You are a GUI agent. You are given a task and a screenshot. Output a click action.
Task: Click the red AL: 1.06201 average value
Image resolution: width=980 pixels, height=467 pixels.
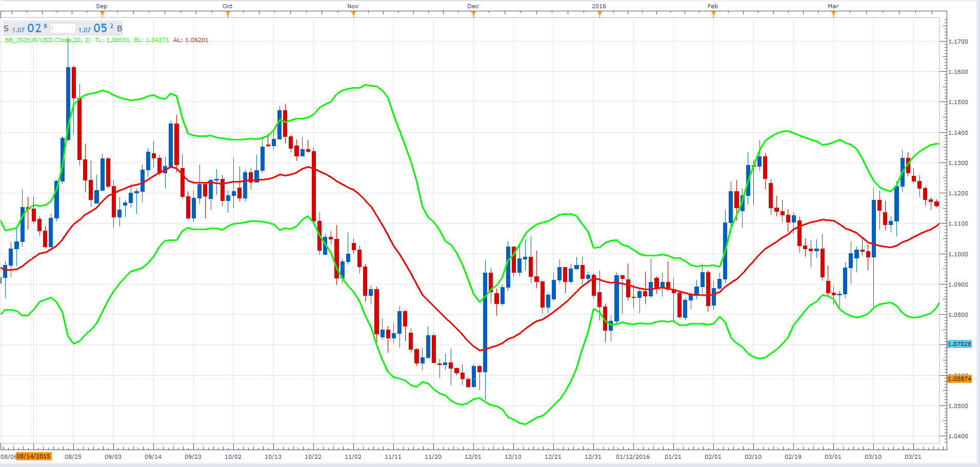tap(191, 40)
